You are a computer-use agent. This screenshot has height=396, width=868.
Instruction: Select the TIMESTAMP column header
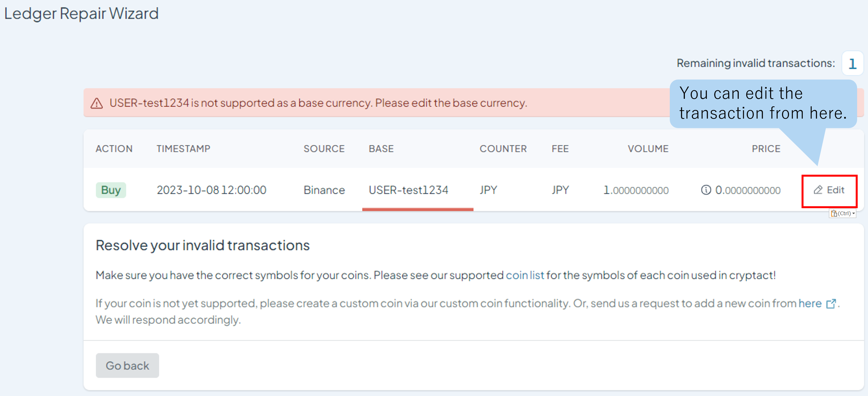pyautogui.click(x=183, y=148)
